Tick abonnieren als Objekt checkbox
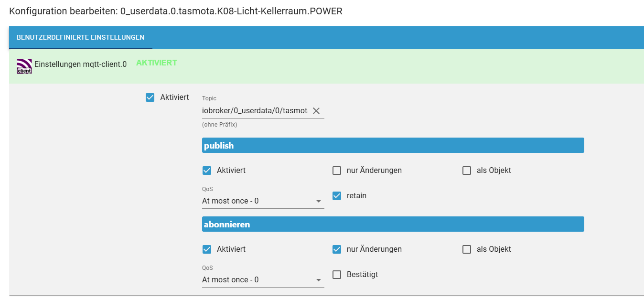644x300 pixels. (x=467, y=249)
